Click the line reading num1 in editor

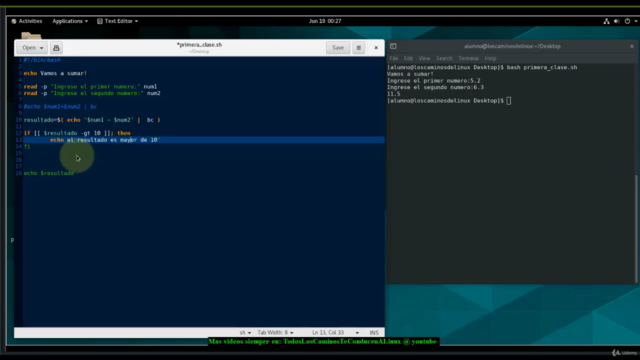click(x=90, y=87)
